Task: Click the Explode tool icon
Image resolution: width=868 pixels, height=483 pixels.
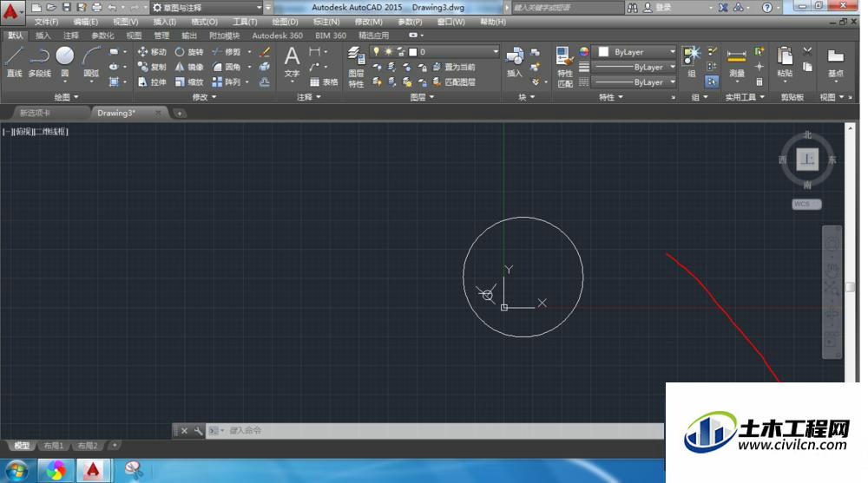Action: [265, 67]
